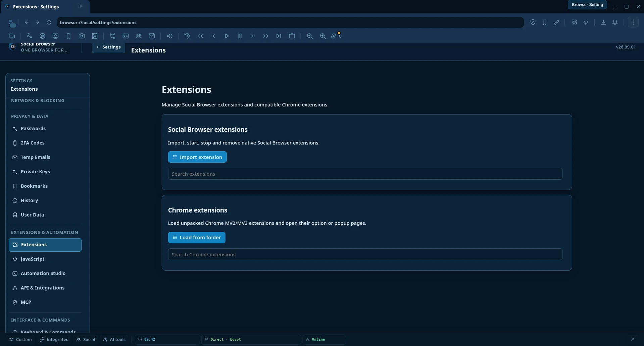Image resolution: width=644 pixels, height=346 pixels.
Task: Click the envelope mail icon in toolbar
Action: point(152,36)
